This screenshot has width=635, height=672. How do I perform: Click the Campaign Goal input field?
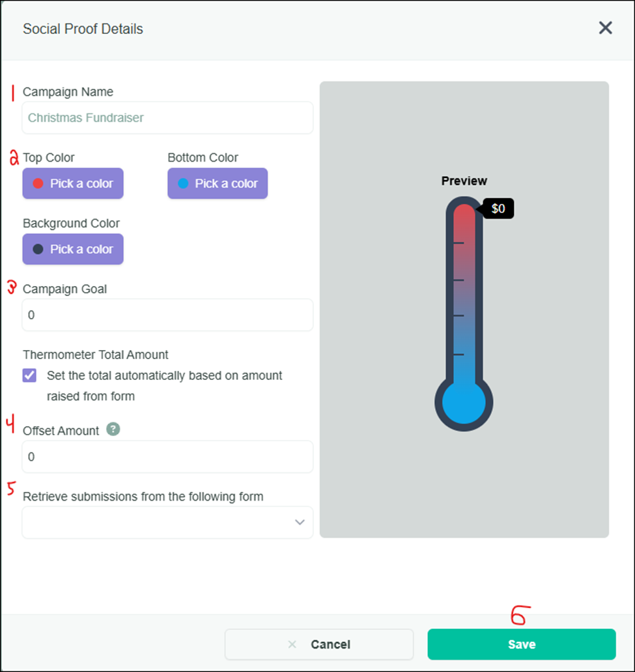pos(167,315)
